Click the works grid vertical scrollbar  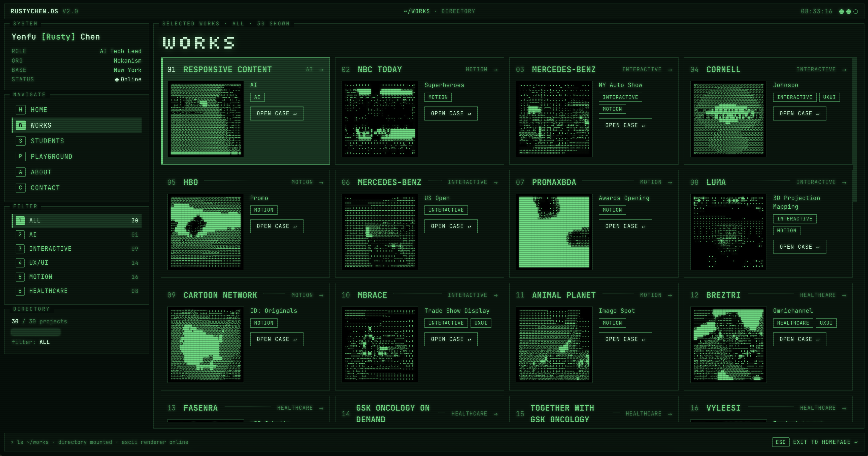click(854, 130)
